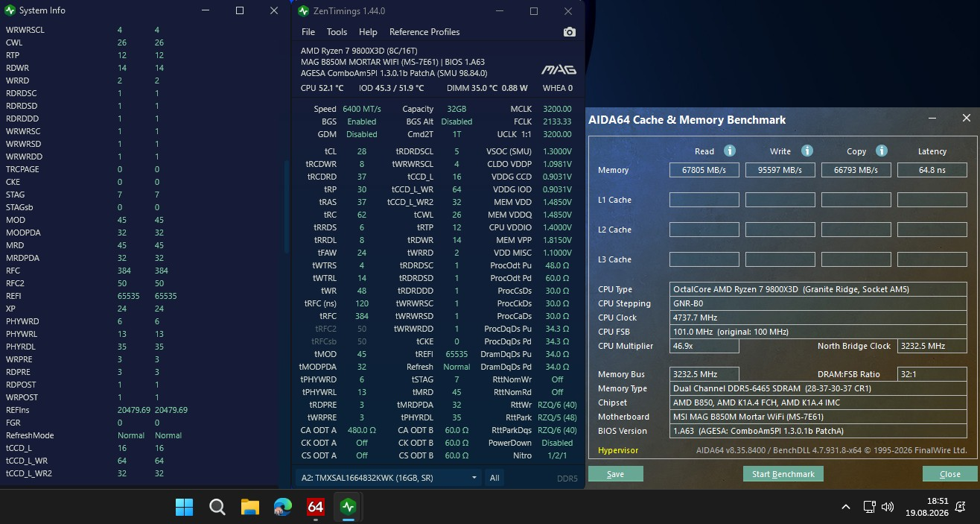Click the CPU Type value field
This screenshot has height=524, width=980.
[x=818, y=289]
